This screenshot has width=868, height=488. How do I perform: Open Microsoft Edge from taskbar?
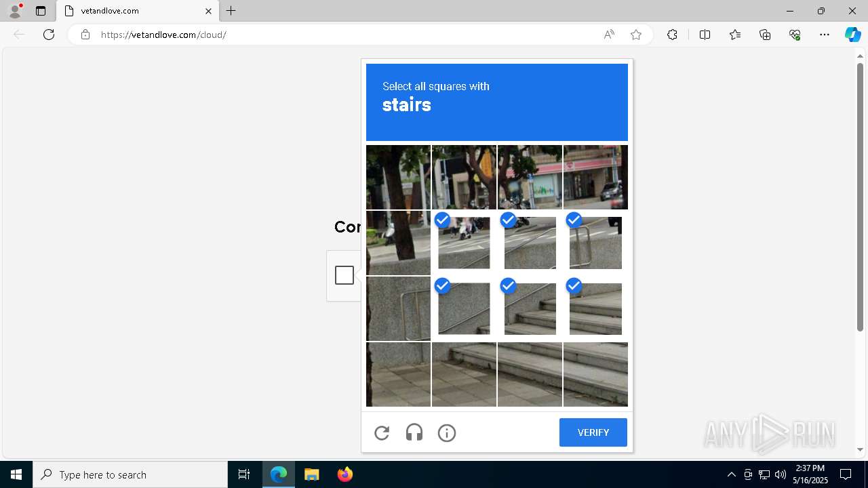279,474
